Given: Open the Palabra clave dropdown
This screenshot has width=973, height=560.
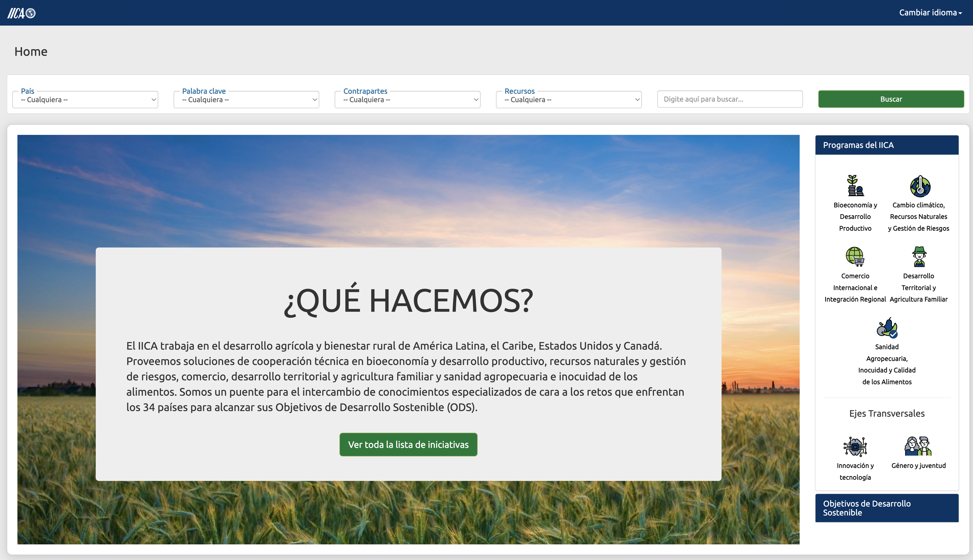Looking at the screenshot, I should [x=246, y=100].
